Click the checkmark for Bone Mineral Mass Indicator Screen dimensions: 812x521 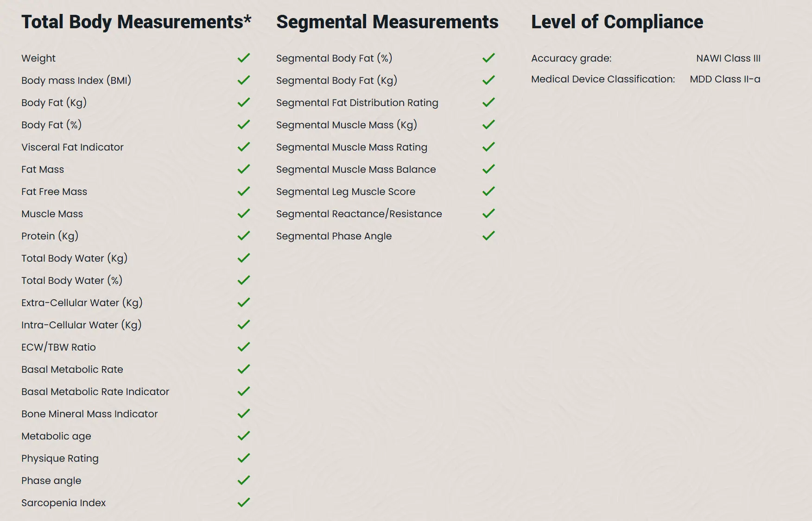click(x=244, y=414)
